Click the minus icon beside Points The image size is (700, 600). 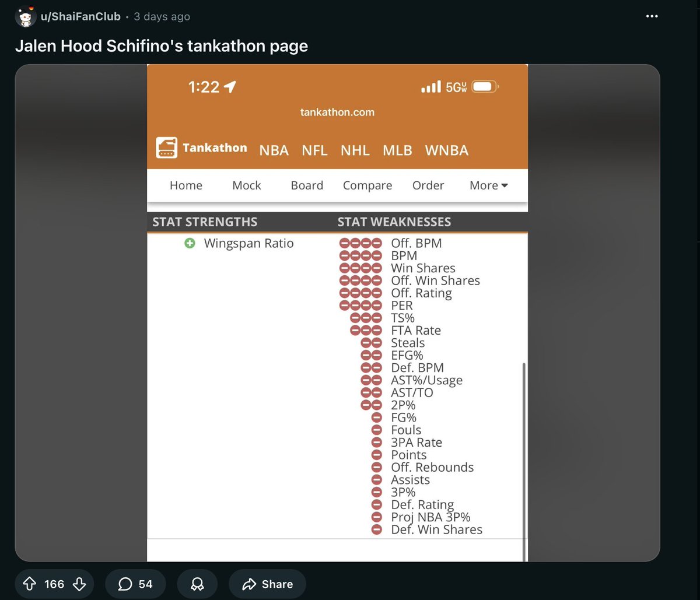376,455
